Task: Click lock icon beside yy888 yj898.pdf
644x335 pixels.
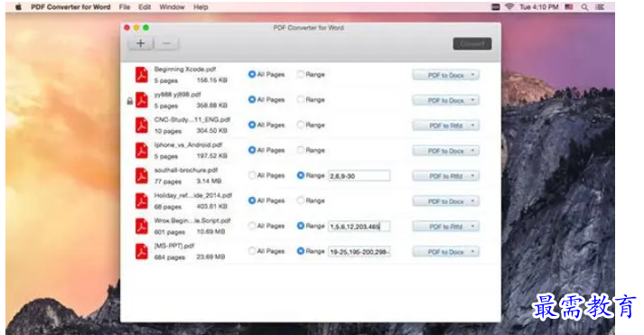Action: [x=130, y=100]
